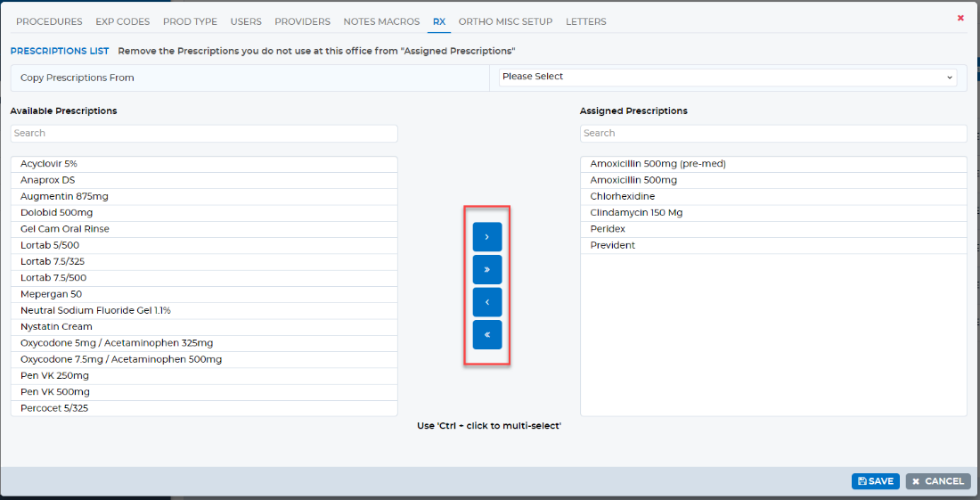Select Chlorhexidine in assigned list
980x500 pixels.
pyautogui.click(x=773, y=196)
